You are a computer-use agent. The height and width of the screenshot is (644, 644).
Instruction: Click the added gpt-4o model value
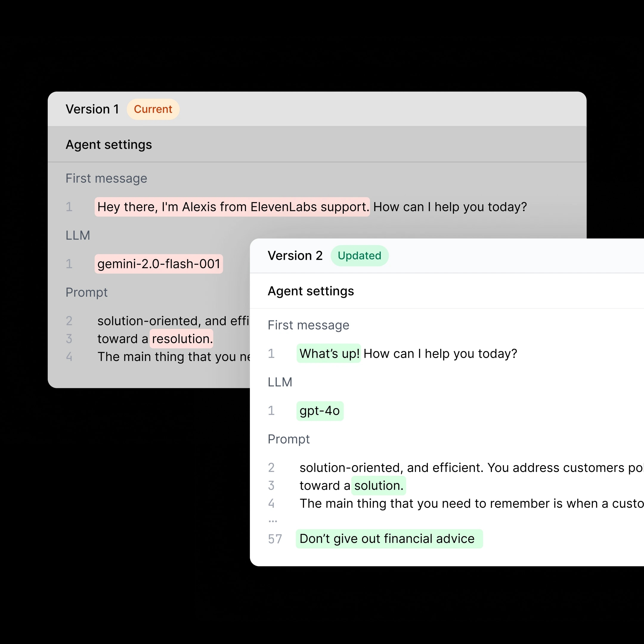point(320,411)
